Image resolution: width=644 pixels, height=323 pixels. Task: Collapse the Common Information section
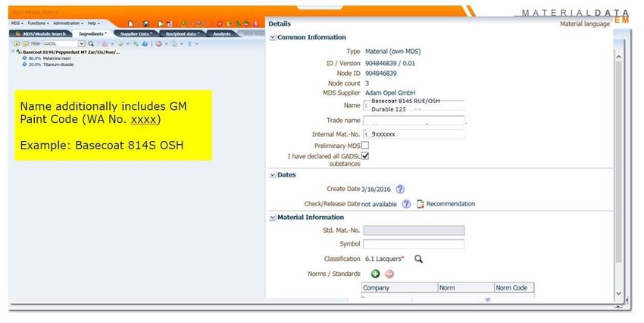tap(272, 37)
